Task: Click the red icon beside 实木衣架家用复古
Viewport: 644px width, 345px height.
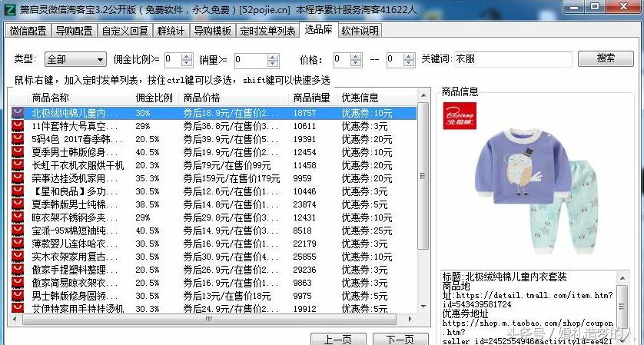Action: [x=18, y=257]
